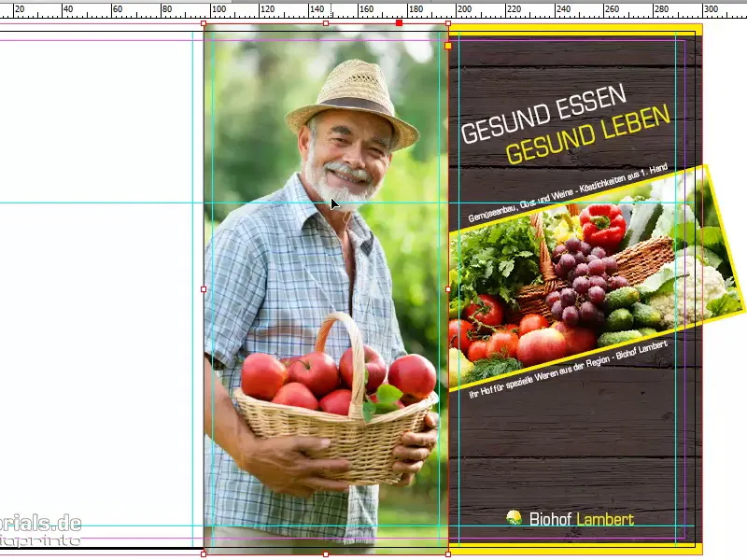Screen dimensions: 747x560
Task: Click the top-center handle of selected photo frame
Action: click(326, 22)
